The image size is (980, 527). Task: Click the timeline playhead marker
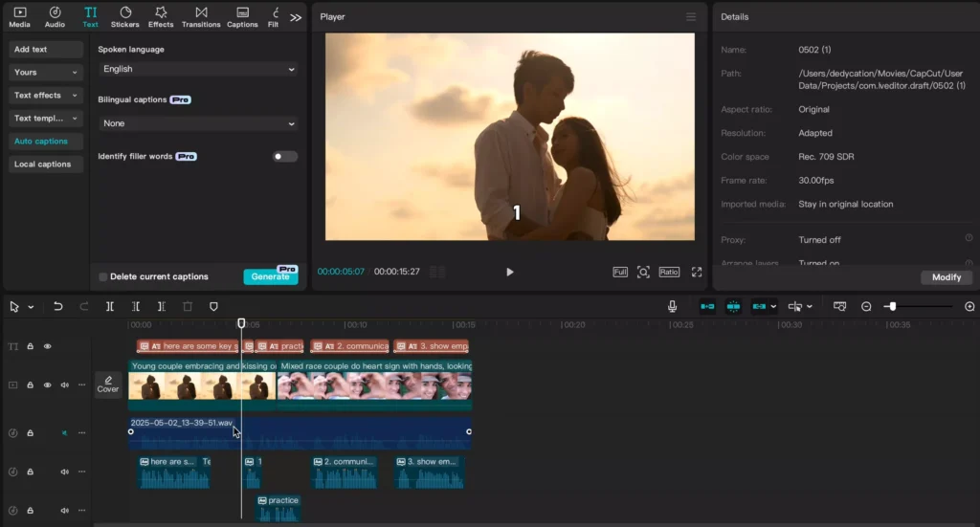coord(241,323)
